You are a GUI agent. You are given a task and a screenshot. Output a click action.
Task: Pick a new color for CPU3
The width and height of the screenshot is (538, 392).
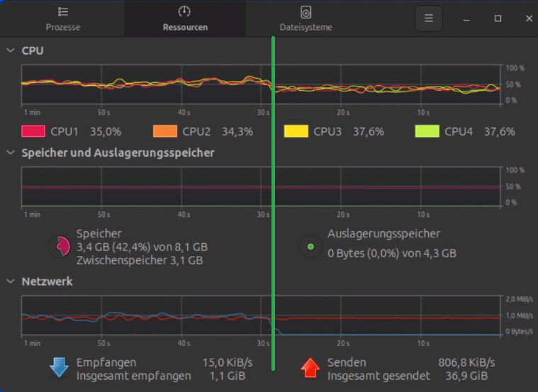coord(296,131)
